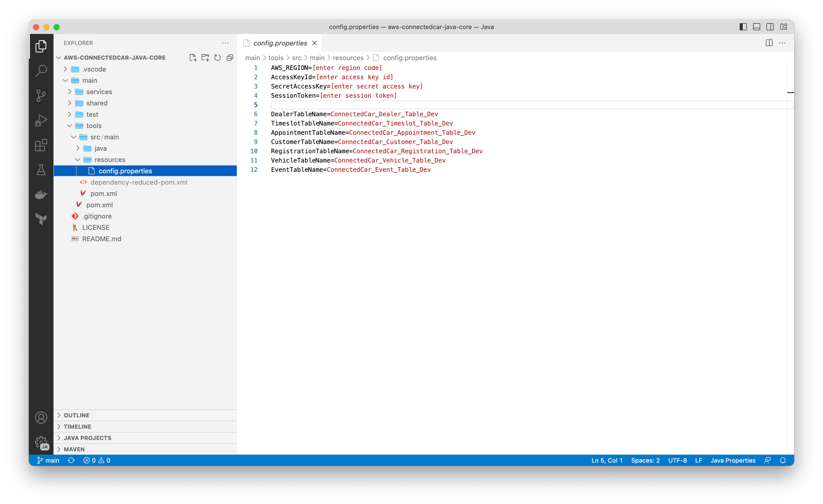Select config.properties in file tree
Viewport: 823px width, 504px height.
point(145,171)
